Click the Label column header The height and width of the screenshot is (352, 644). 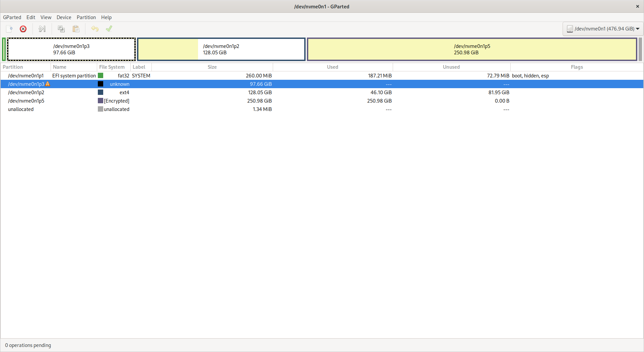[141, 67]
